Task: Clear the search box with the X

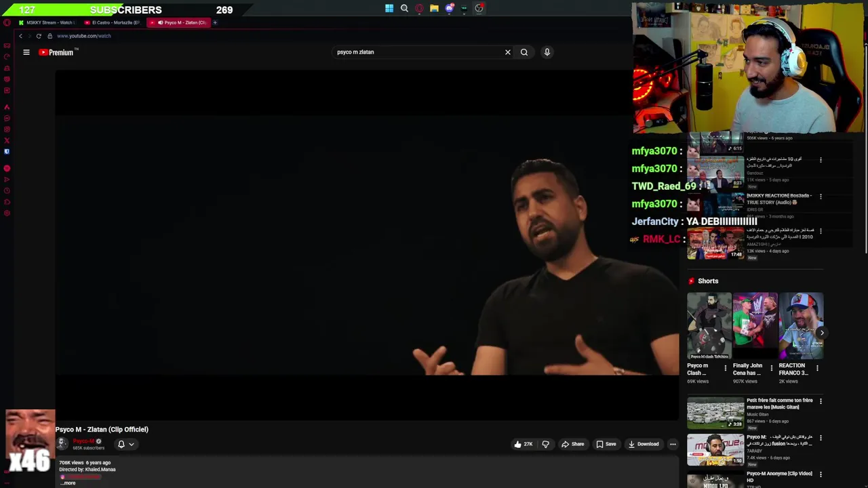Action: coord(507,52)
